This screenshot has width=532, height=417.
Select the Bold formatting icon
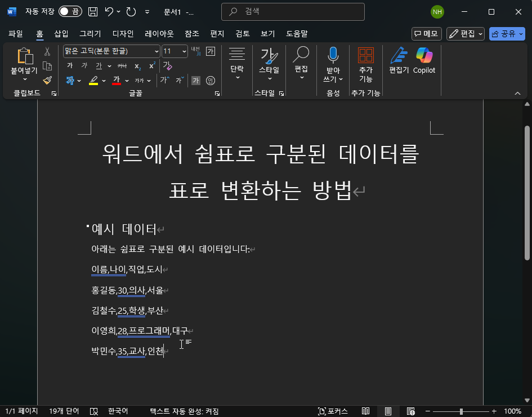pos(69,65)
